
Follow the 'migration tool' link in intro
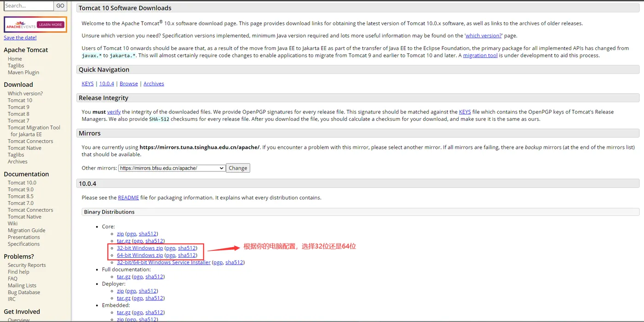tap(480, 56)
